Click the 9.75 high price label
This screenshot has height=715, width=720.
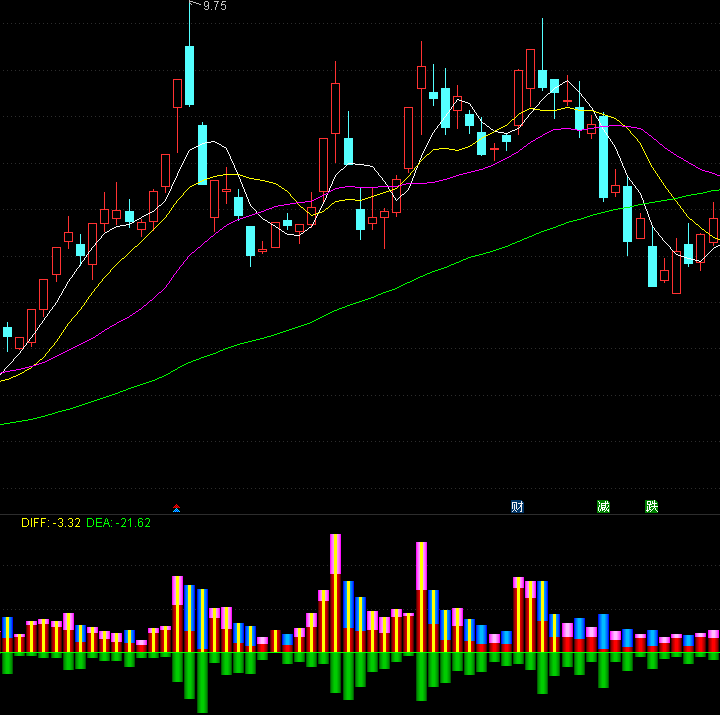click(214, 6)
